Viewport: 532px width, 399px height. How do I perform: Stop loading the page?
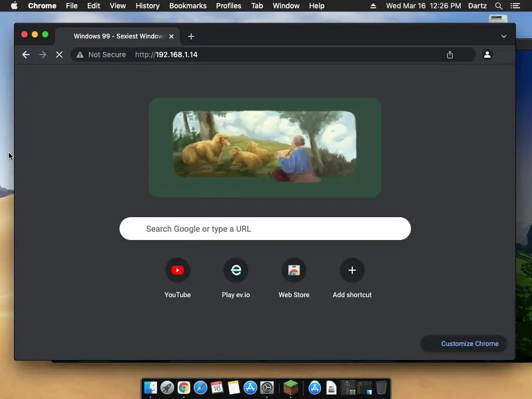[x=59, y=55]
